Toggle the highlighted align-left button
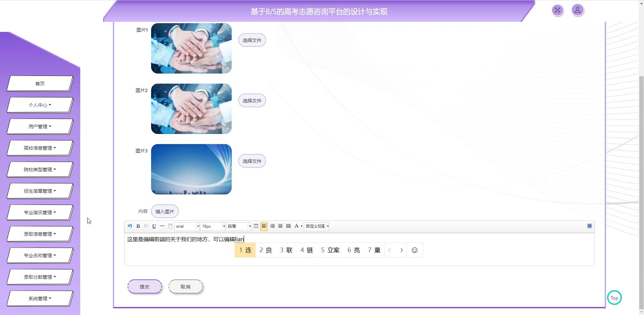644x315 pixels. 264,226
